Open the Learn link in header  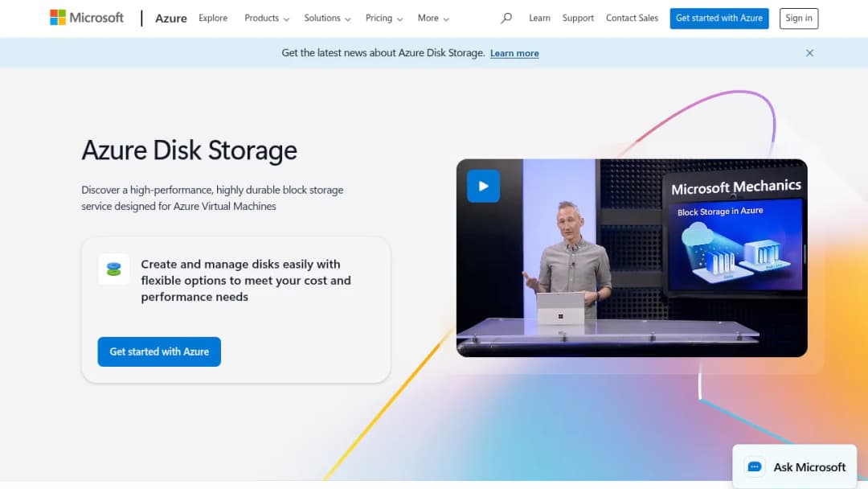540,18
